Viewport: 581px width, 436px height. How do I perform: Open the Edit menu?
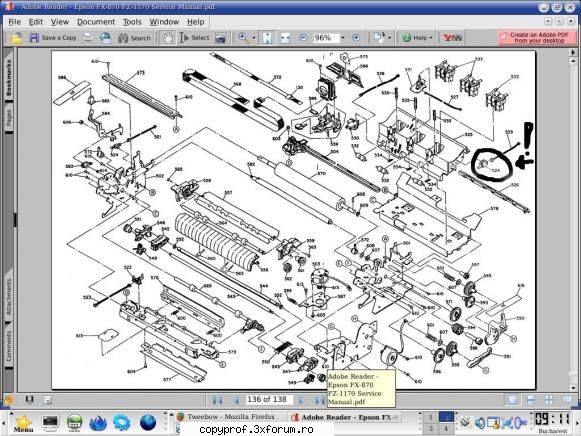pyautogui.click(x=36, y=22)
